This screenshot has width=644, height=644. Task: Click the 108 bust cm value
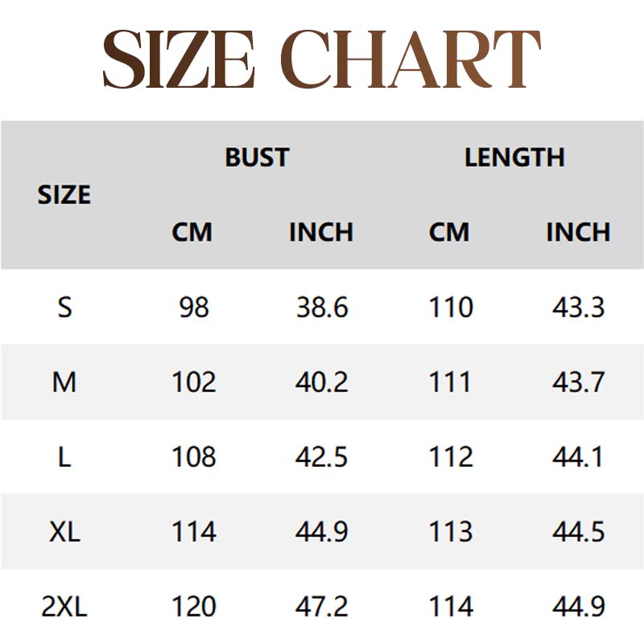point(194,456)
